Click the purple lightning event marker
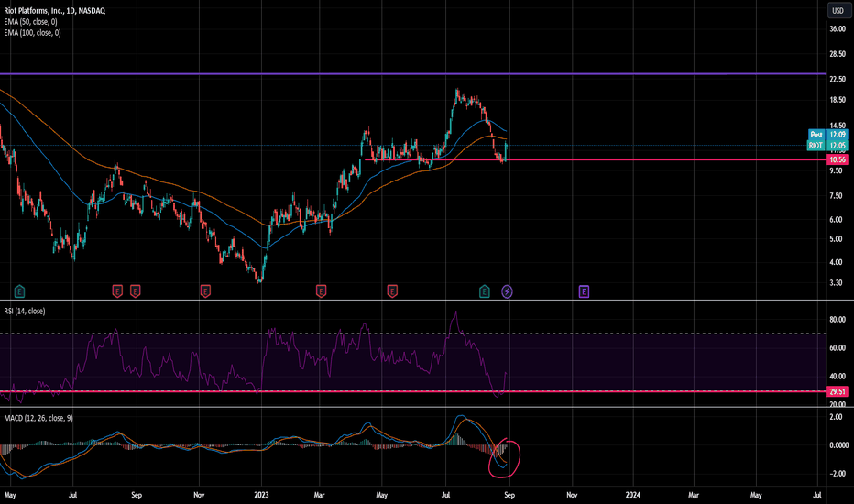Image resolution: width=854 pixels, height=504 pixels. pyautogui.click(x=507, y=291)
